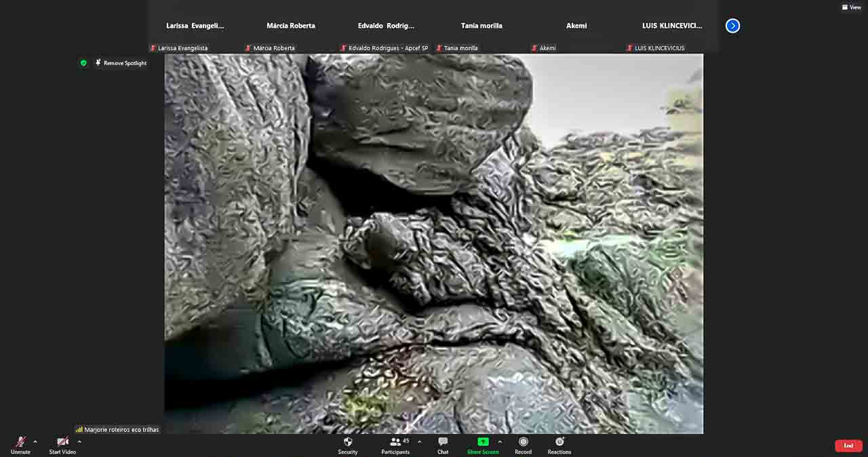Viewport: 868px width, 457px height.
Task: Start Video camera toggle
Action: [62, 443]
